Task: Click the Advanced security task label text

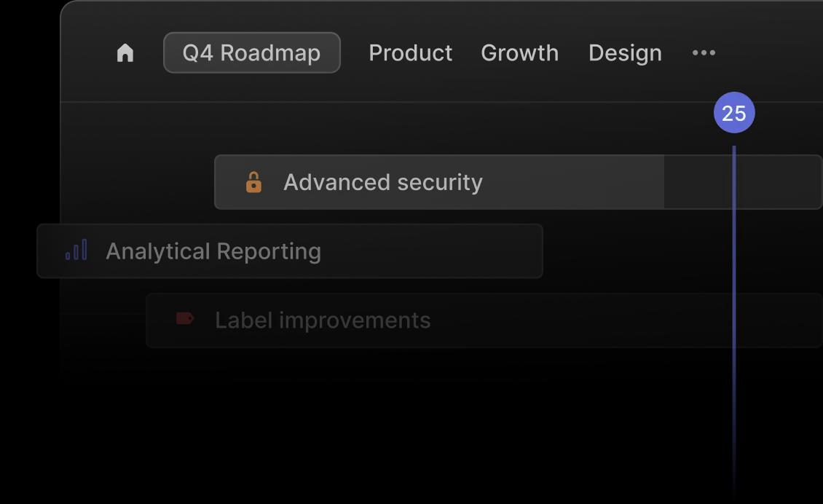Action: pos(382,182)
